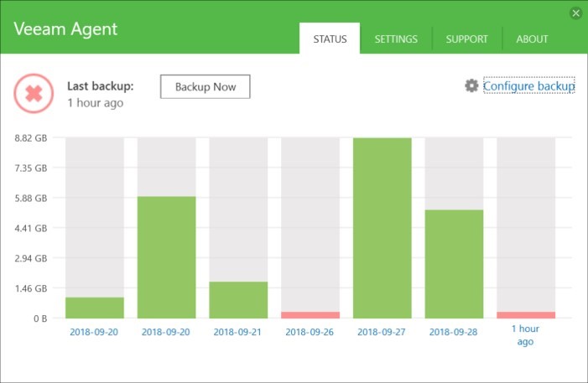Click the 5.88 GB axis label

[31, 198]
